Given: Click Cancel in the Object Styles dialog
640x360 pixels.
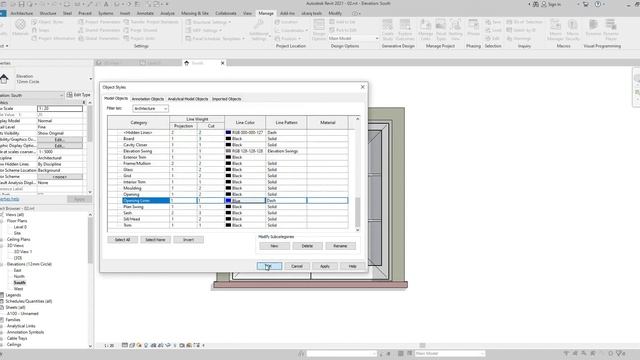Looking at the screenshot, I should (297, 266).
